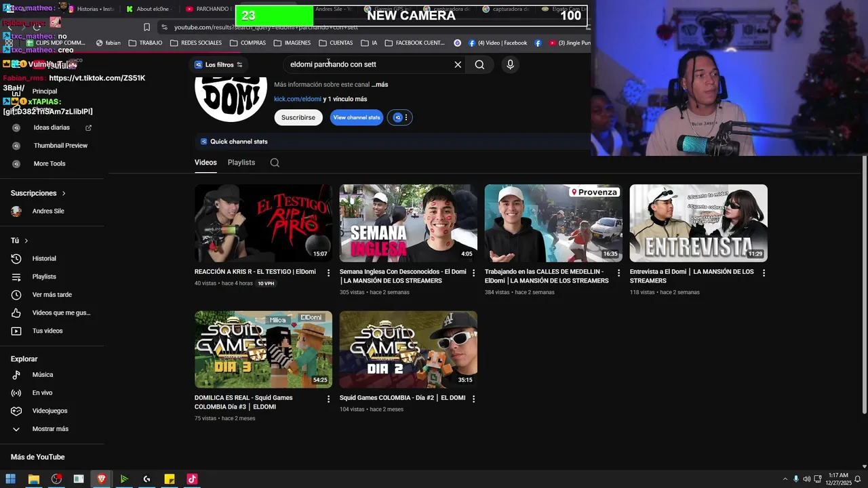Open File Explorer from taskbar
This screenshot has height=488, width=868.
click(33, 479)
